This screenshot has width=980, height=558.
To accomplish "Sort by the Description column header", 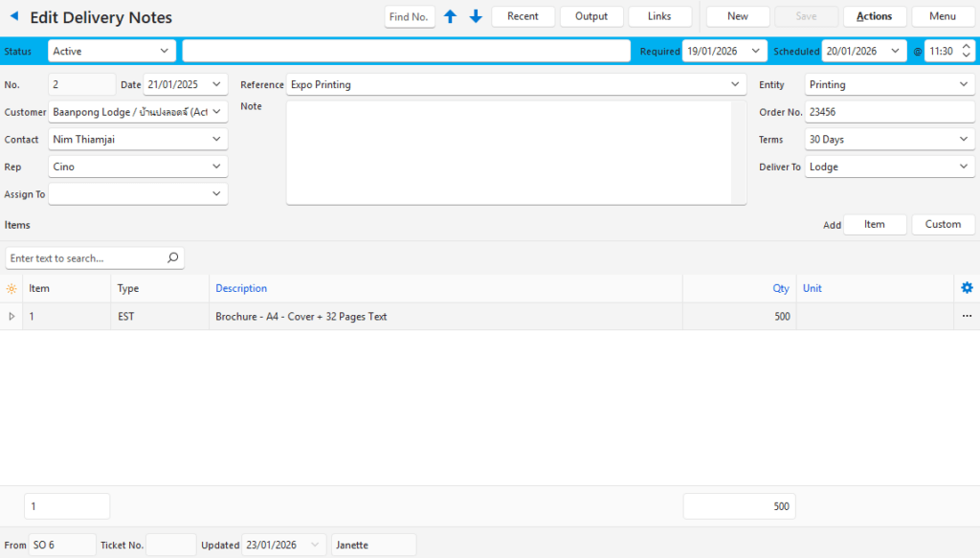I will pyautogui.click(x=241, y=288).
